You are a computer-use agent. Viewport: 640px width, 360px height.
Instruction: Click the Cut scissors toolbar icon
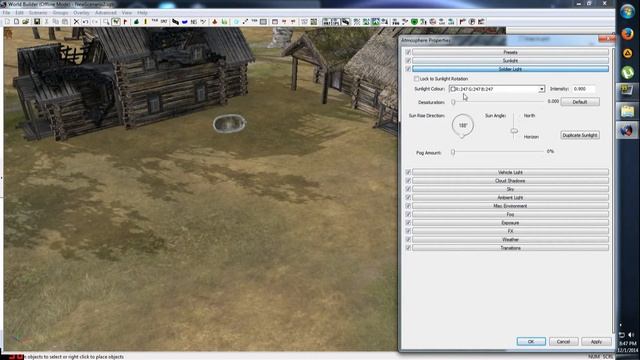click(x=47, y=22)
